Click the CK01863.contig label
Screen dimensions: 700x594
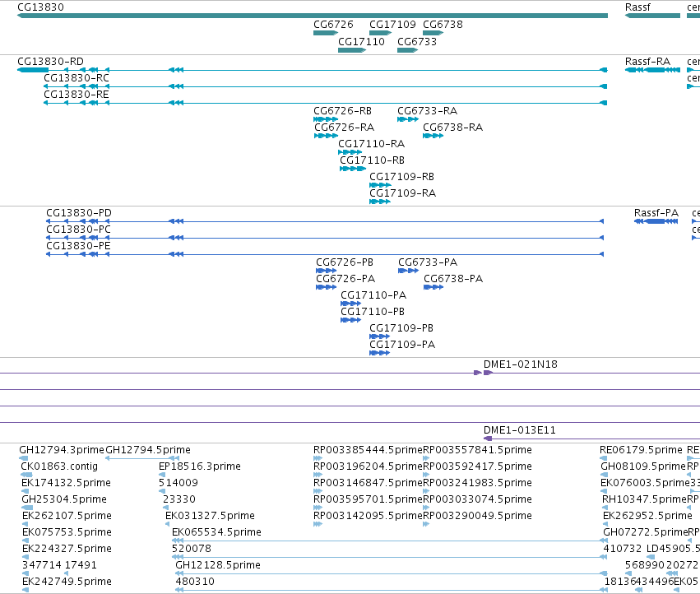coord(59,466)
